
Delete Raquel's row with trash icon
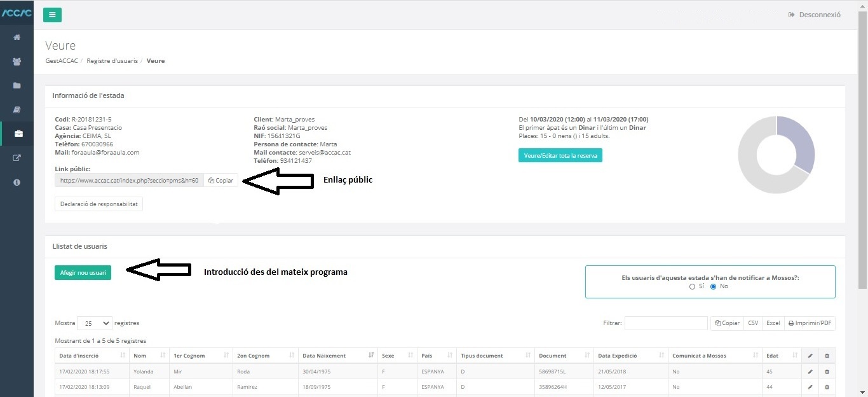point(827,386)
